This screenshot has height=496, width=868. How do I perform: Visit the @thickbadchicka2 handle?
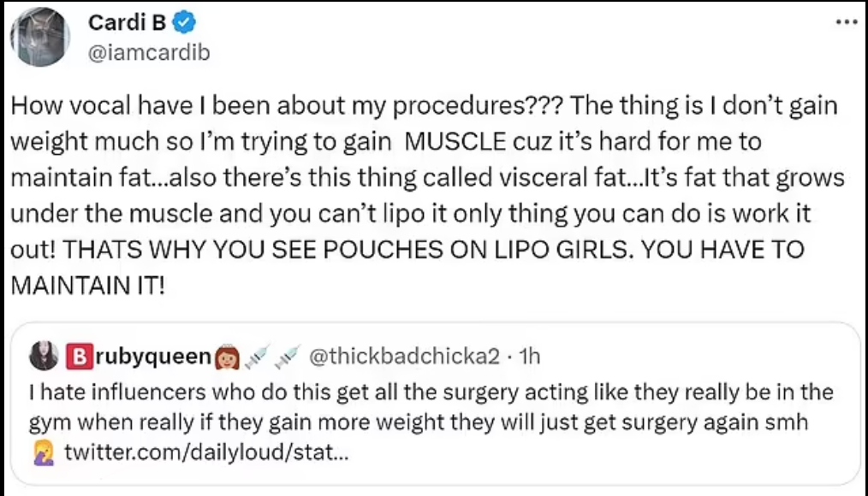coord(403,356)
